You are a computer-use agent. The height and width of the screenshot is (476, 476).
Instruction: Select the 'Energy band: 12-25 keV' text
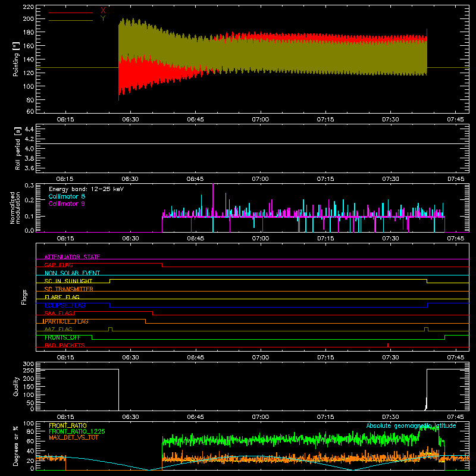86,189
